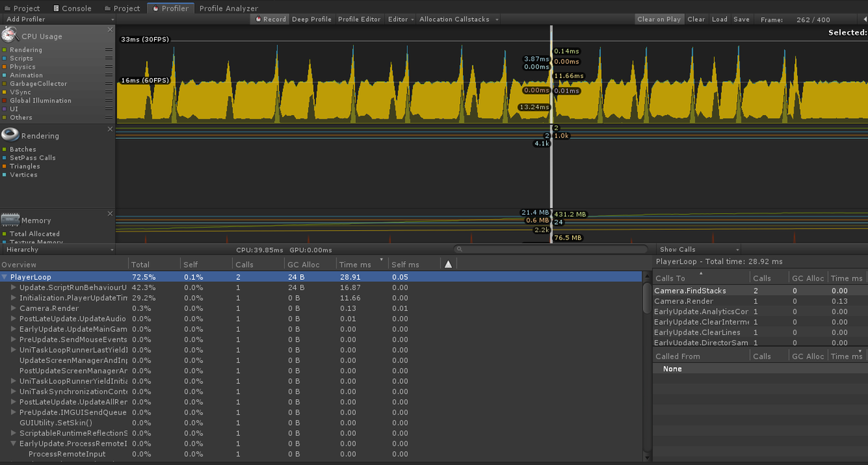Click the Memory module chip icon

coord(9,219)
